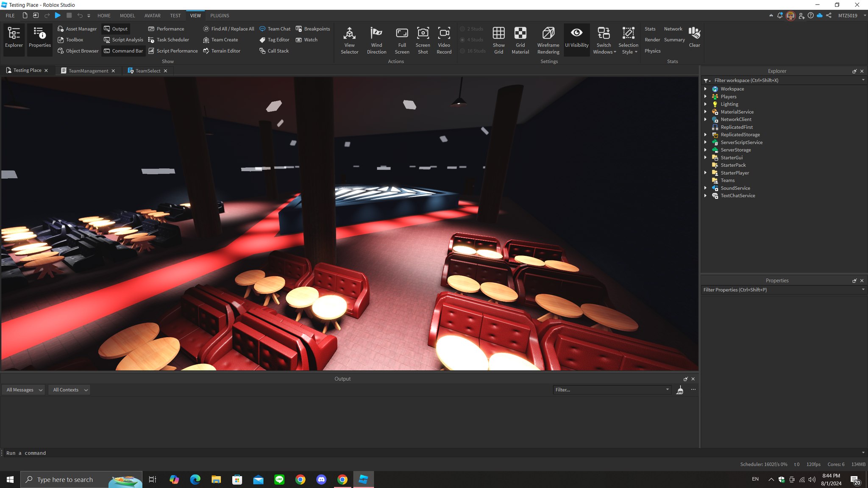Toggle Wireframe Rendering
The height and width of the screenshot is (488, 868).
[x=548, y=40]
